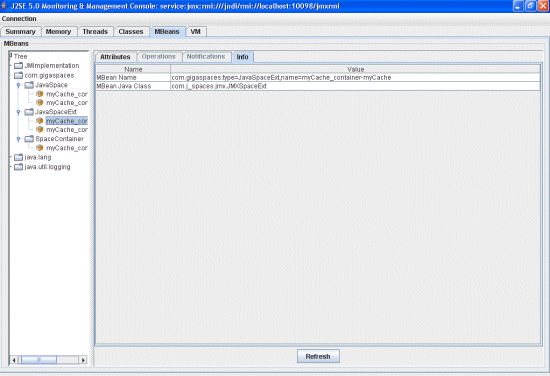Open the Memory tab
The image size is (550, 376).
58,32
